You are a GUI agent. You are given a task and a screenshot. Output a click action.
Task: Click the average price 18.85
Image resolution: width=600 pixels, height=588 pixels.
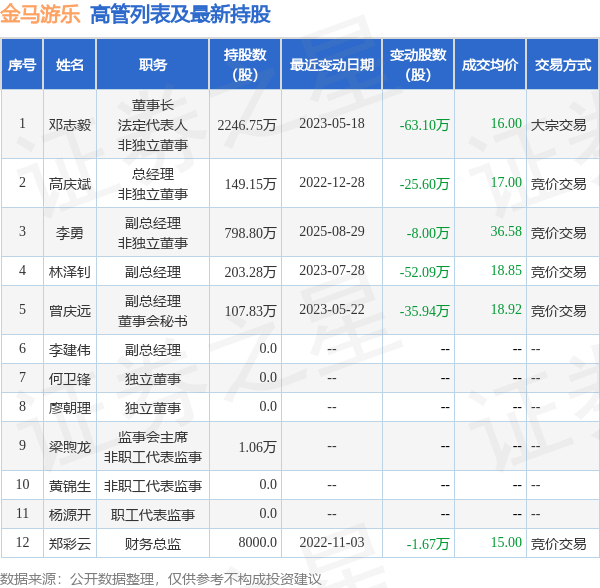pyautogui.click(x=506, y=270)
